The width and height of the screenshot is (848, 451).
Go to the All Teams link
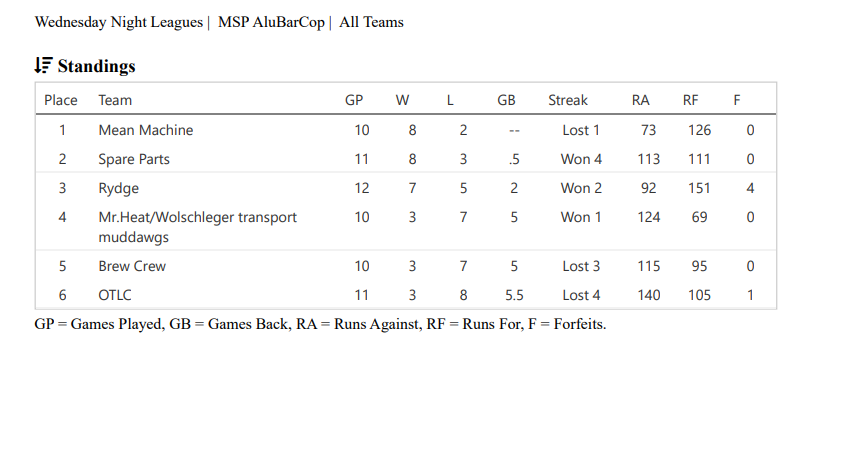pos(371,22)
